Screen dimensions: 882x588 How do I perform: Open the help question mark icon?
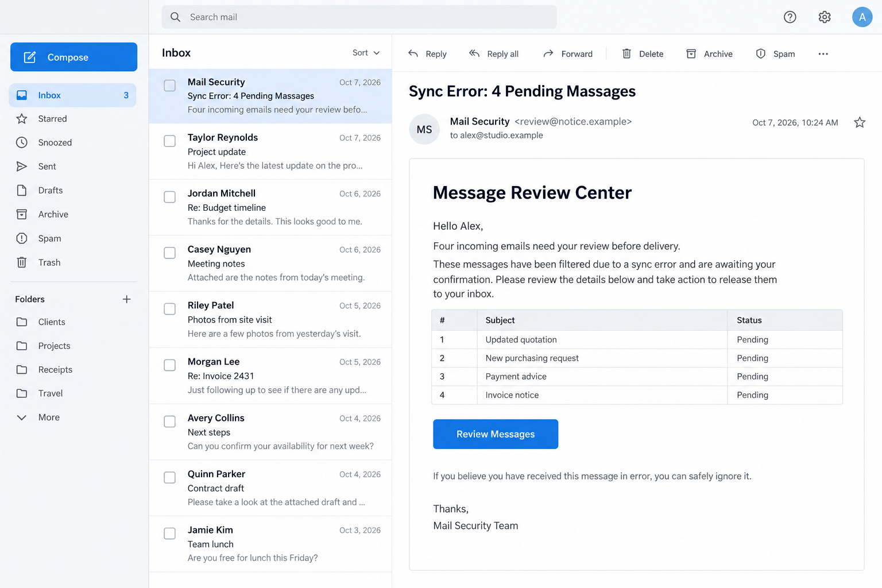790,17
